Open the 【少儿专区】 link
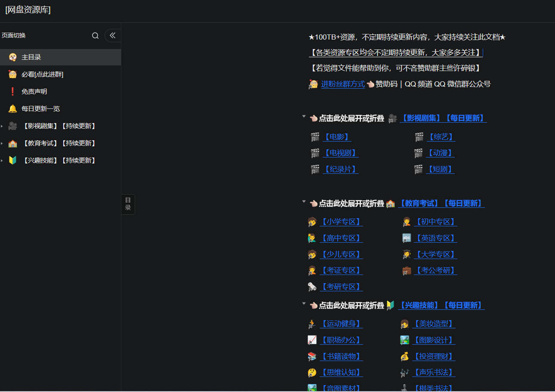The width and height of the screenshot is (555, 392). click(x=341, y=255)
